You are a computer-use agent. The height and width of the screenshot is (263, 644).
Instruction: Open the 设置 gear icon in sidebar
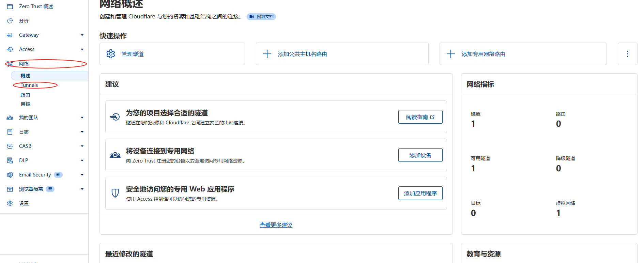click(x=10, y=203)
